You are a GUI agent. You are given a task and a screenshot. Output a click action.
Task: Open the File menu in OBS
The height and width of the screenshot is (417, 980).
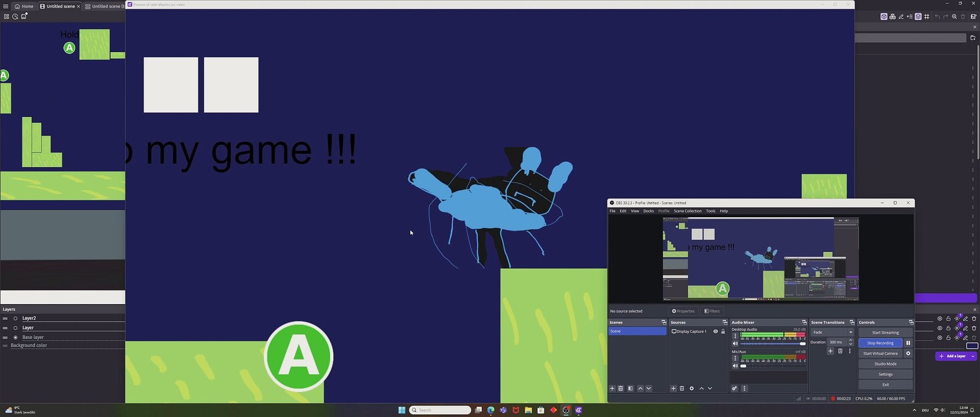tap(613, 211)
